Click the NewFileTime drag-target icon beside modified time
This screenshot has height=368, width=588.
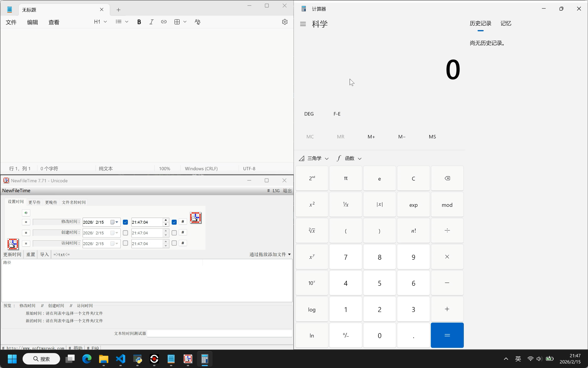tap(195, 218)
